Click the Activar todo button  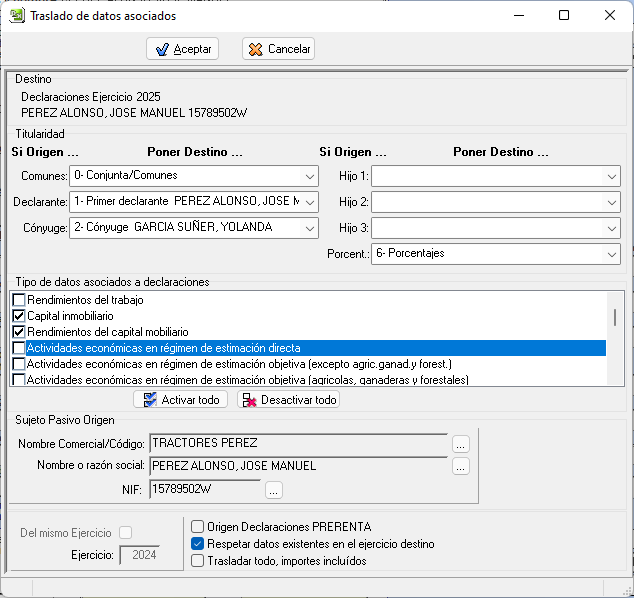[x=180, y=400]
